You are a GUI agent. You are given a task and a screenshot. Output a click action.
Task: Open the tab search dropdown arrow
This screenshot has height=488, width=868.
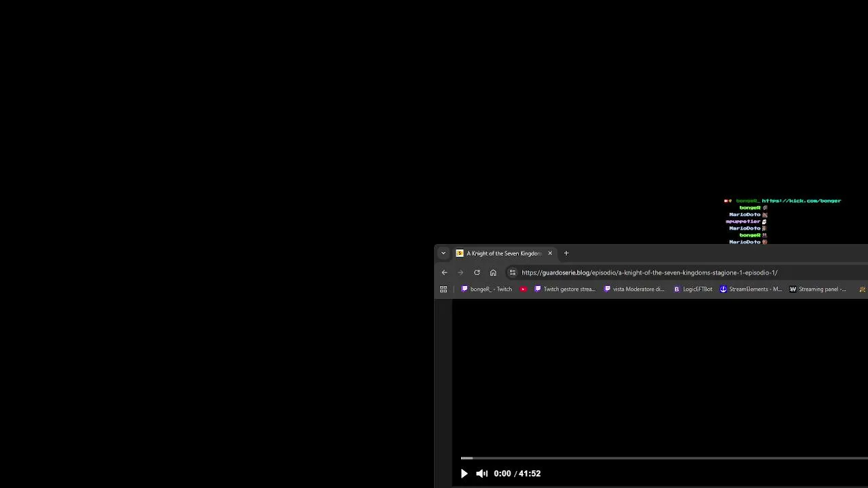[x=443, y=253]
